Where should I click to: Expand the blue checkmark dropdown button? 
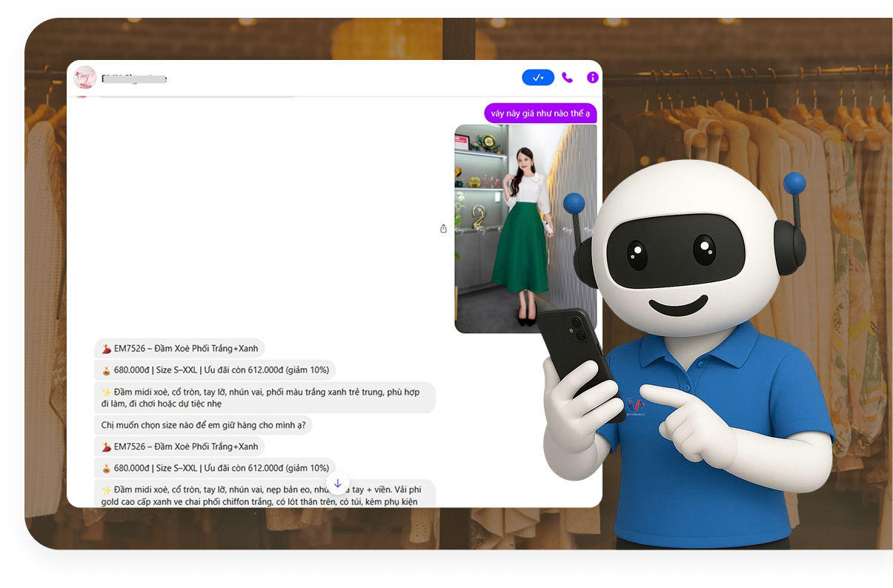(537, 78)
